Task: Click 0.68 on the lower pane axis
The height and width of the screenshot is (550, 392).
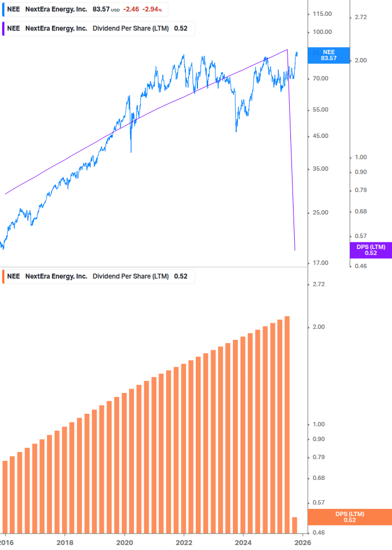Action: pos(319,478)
